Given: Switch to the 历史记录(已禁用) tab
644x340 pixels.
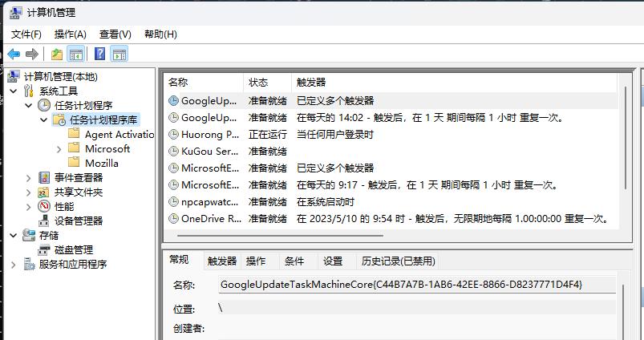Looking at the screenshot, I should coord(398,261).
